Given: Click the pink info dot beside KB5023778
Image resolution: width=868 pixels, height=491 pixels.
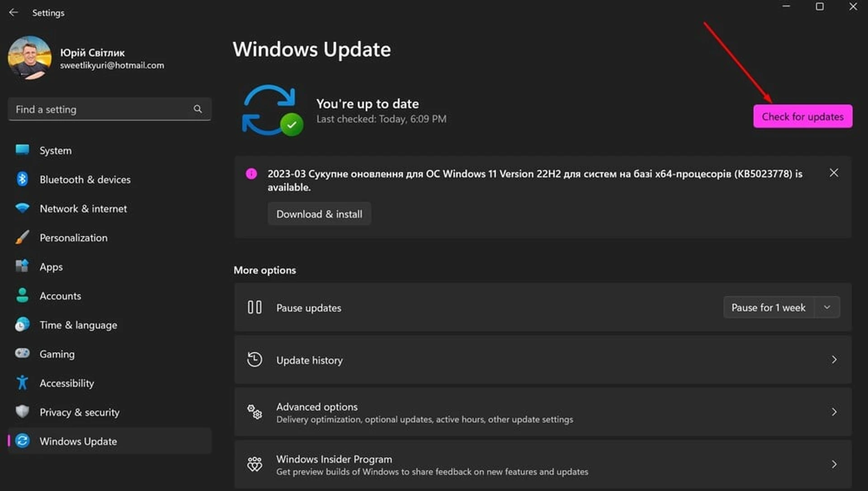Looking at the screenshot, I should point(251,173).
